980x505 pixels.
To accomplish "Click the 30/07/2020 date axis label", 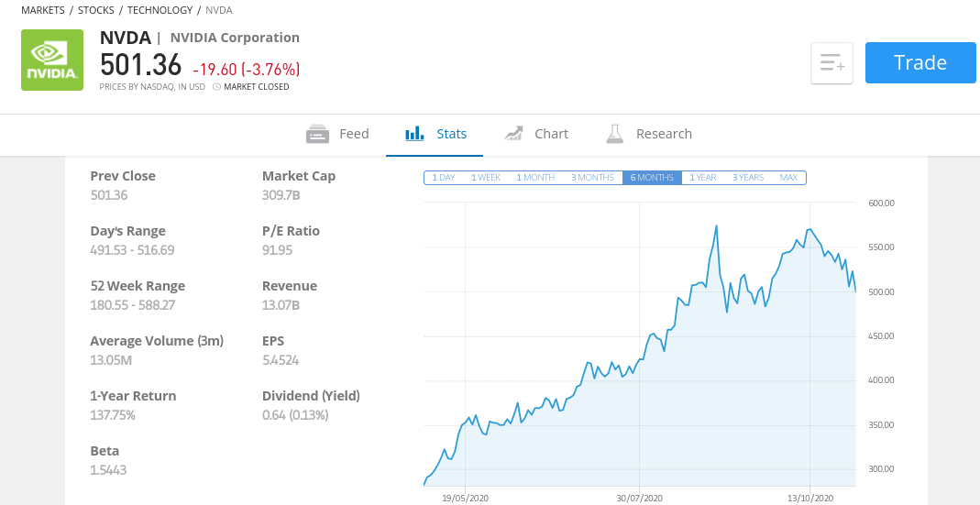I will click(639, 498).
